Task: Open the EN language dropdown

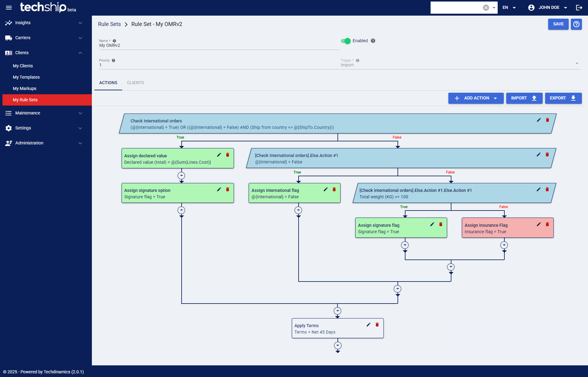Action: point(509,7)
